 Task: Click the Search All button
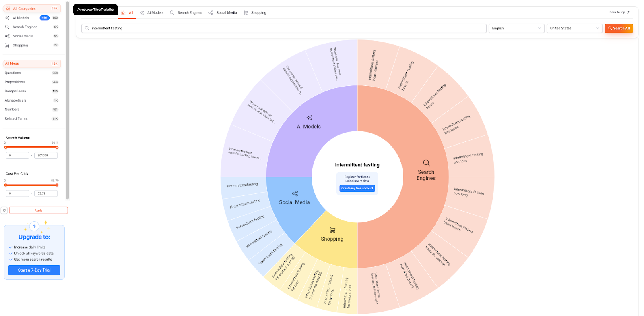click(x=619, y=28)
